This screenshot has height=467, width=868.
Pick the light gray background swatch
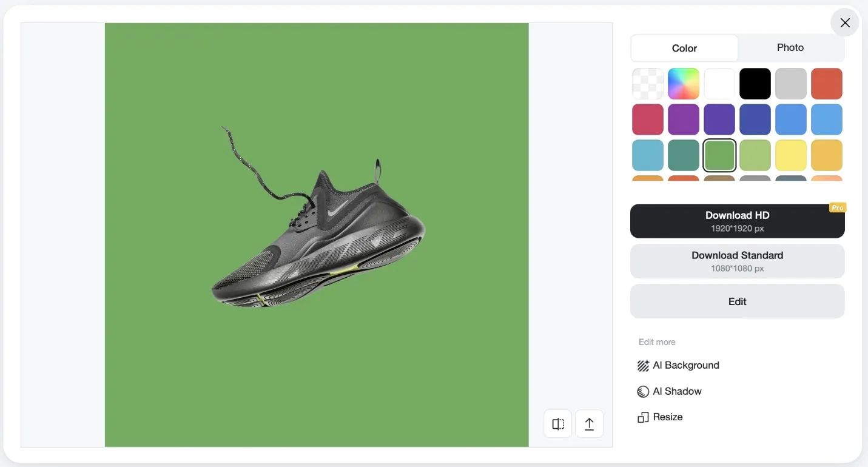click(x=791, y=84)
